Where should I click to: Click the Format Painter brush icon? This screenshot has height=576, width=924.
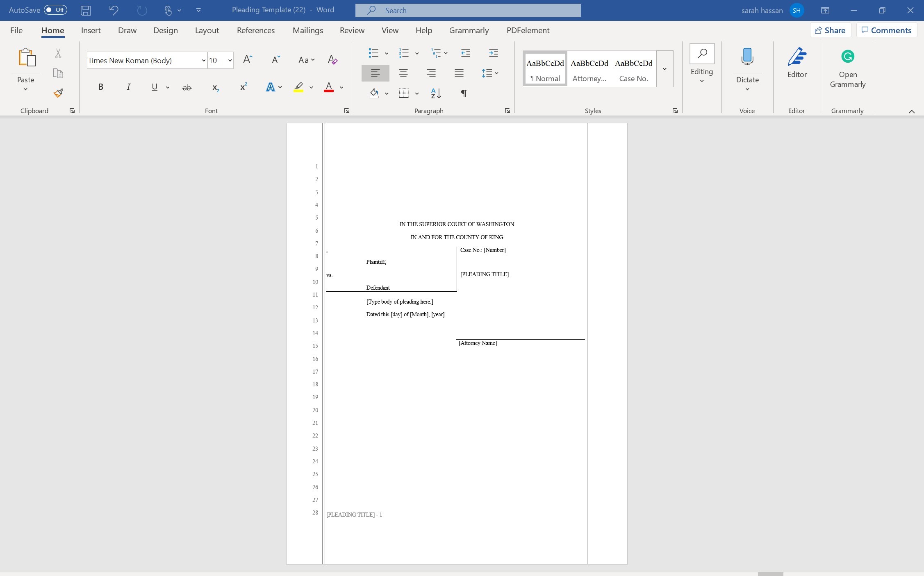[x=58, y=93]
